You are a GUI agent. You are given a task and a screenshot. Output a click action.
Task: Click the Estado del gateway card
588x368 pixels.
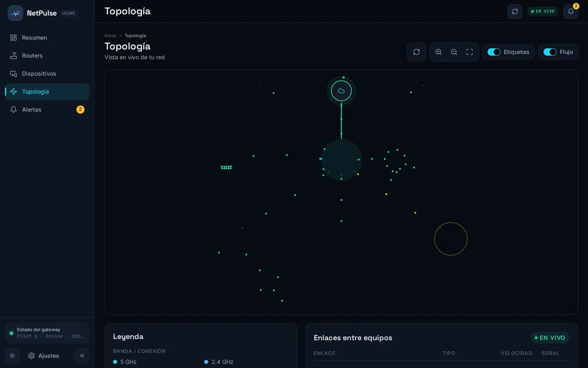47,333
